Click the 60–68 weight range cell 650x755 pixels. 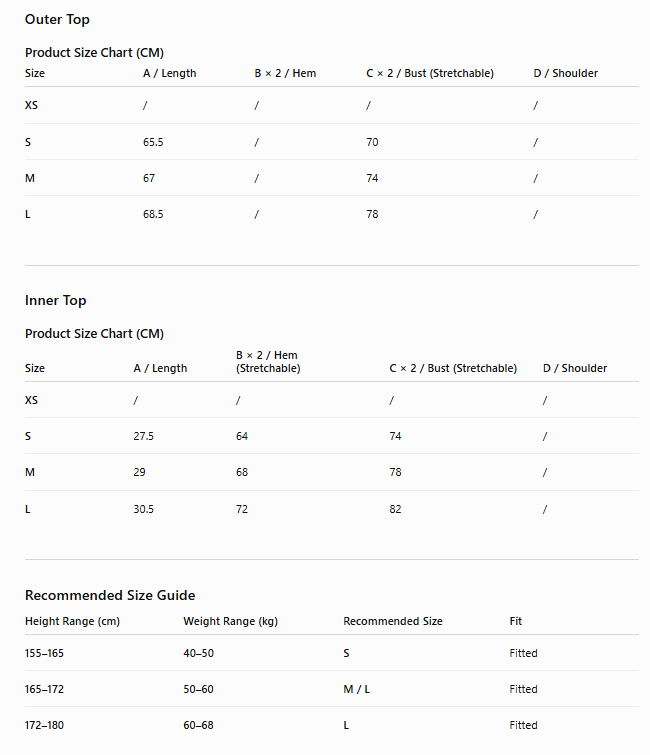pyautogui.click(x=198, y=726)
